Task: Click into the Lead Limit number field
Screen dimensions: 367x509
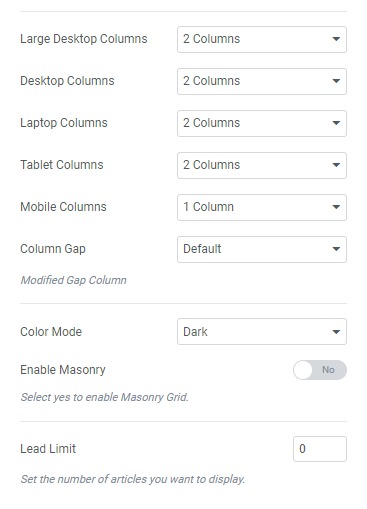Action: 320,449
